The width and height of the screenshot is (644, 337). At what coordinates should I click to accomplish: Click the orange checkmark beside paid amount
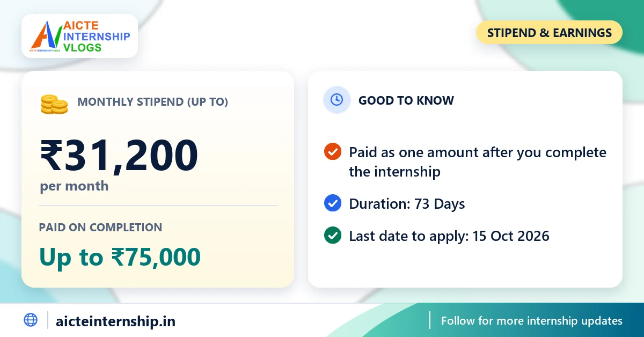pyautogui.click(x=333, y=152)
